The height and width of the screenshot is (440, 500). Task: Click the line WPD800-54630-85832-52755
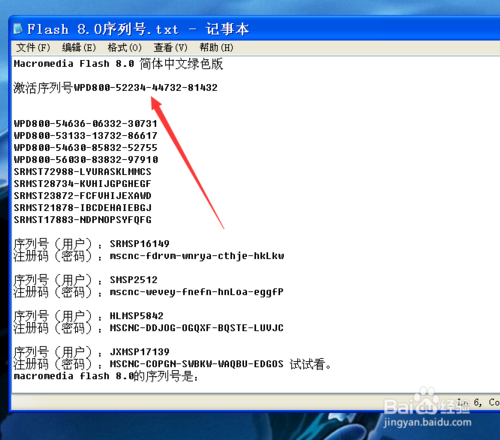(85, 148)
